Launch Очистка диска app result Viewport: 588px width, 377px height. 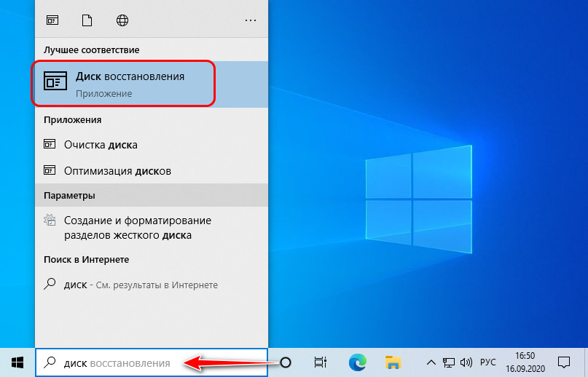(x=101, y=144)
